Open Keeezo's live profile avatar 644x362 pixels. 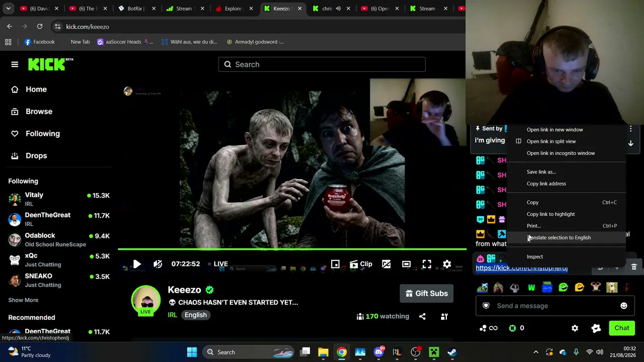(146, 301)
